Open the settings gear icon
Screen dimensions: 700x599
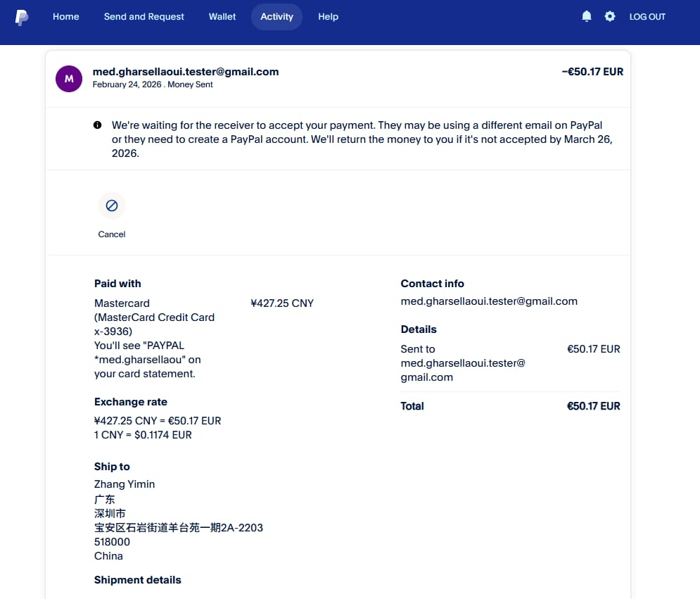click(x=610, y=16)
